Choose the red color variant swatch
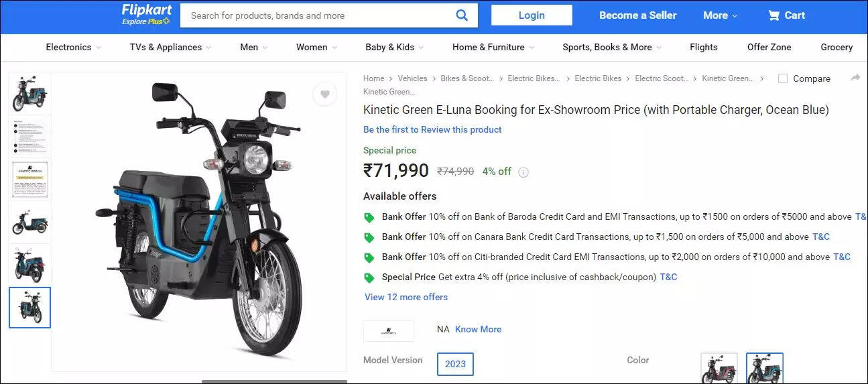 [719, 369]
